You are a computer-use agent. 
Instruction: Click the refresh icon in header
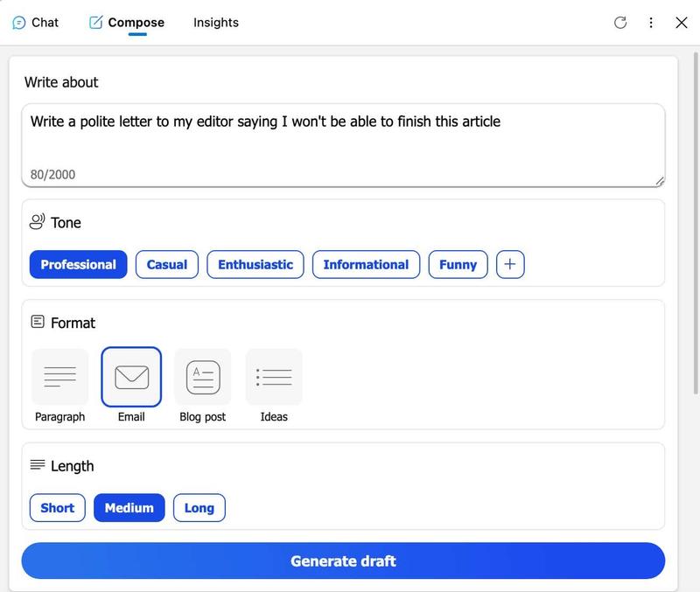tap(620, 23)
